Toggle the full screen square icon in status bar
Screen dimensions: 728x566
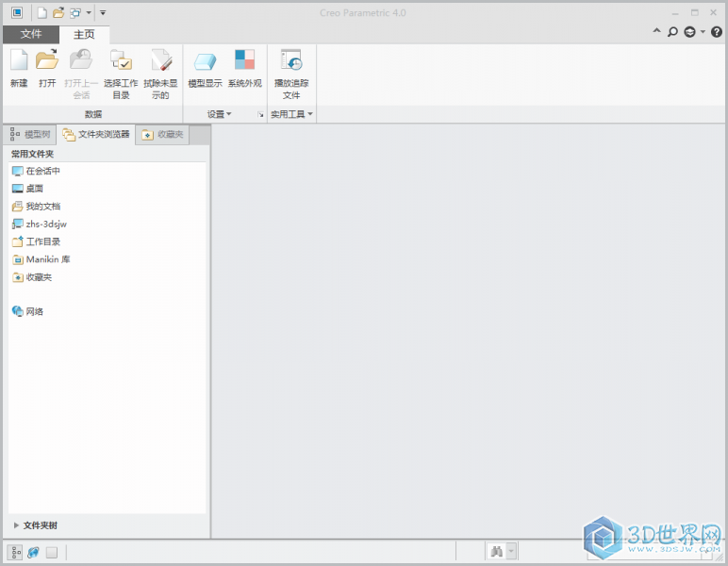[52, 552]
